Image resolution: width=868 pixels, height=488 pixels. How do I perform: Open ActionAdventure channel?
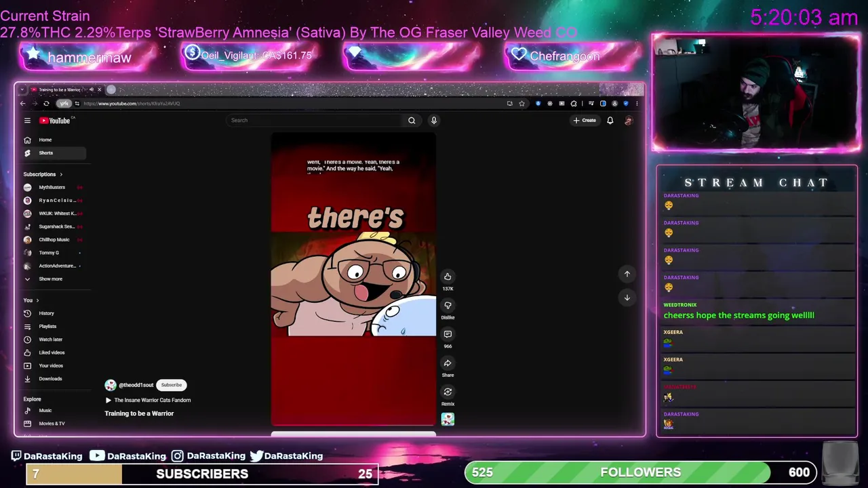pyautogui.click(x=53, y=266)
